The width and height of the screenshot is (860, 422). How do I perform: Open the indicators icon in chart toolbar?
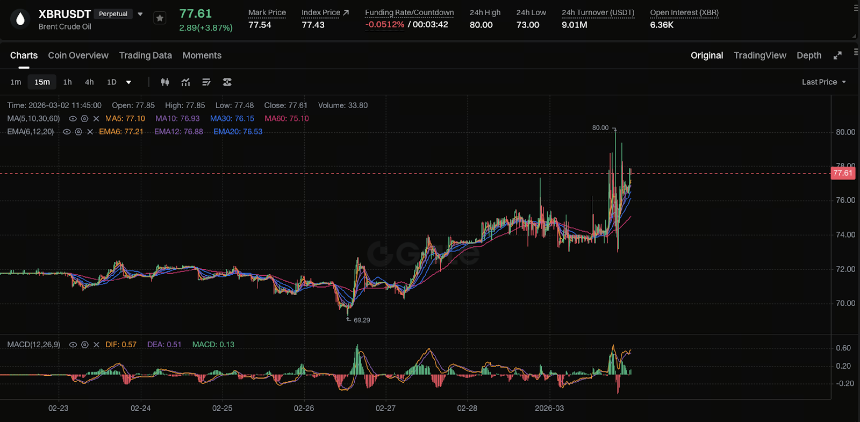click(x=186, y=82)
